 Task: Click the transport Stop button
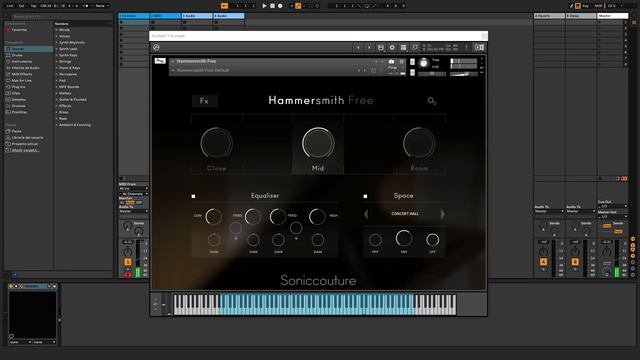pos(272,6)
